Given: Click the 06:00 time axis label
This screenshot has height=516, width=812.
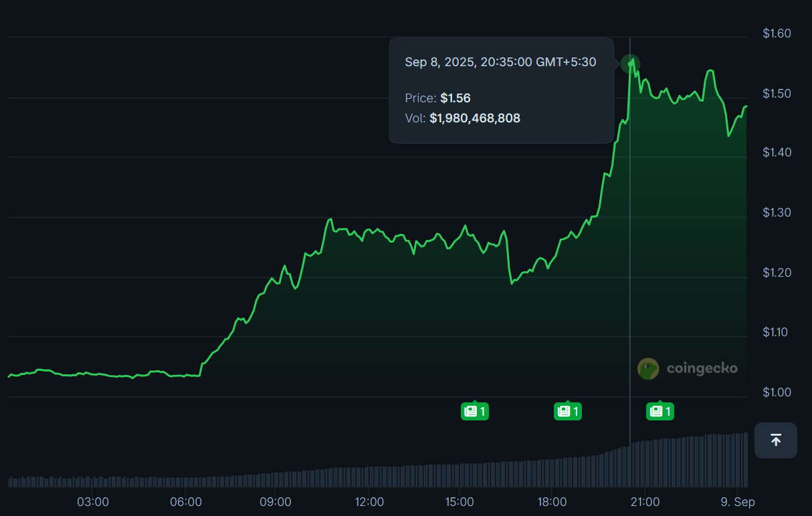Looking at the screenshot, I should point(185,502).
